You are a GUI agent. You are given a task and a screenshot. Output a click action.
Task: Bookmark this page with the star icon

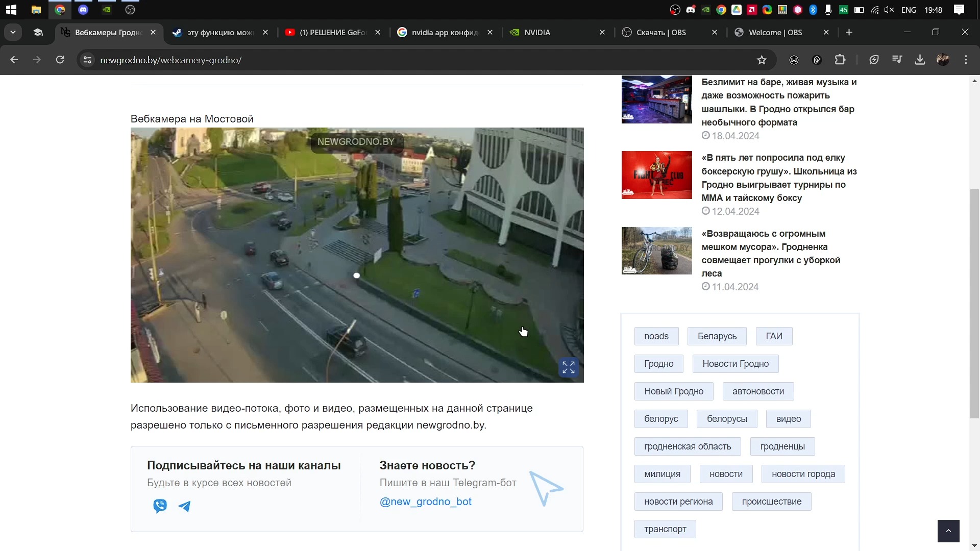(x=761, y=60)
